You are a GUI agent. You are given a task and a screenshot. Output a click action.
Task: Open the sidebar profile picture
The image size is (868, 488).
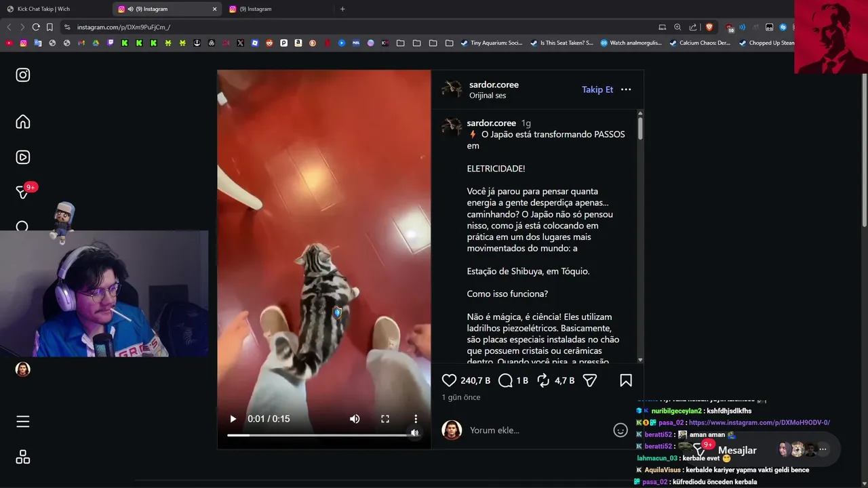coord(23,369)
